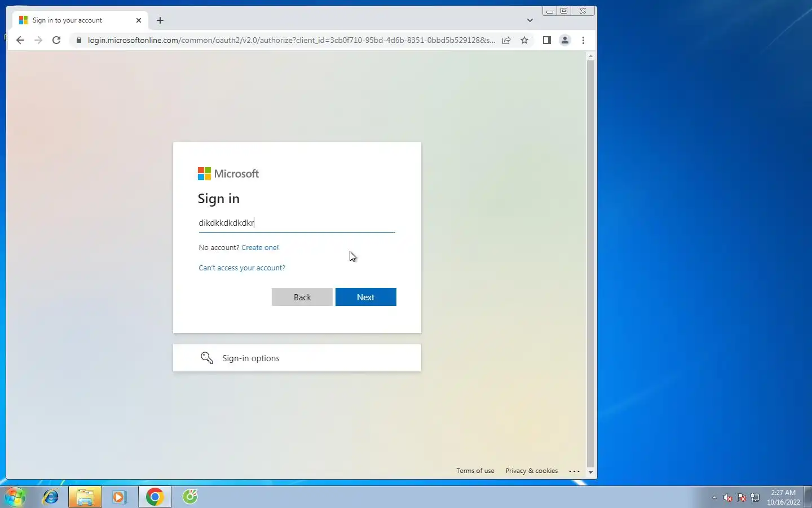Click the scrollbar up arrow
The image size is (812, 508).
[x=590, y=56]
